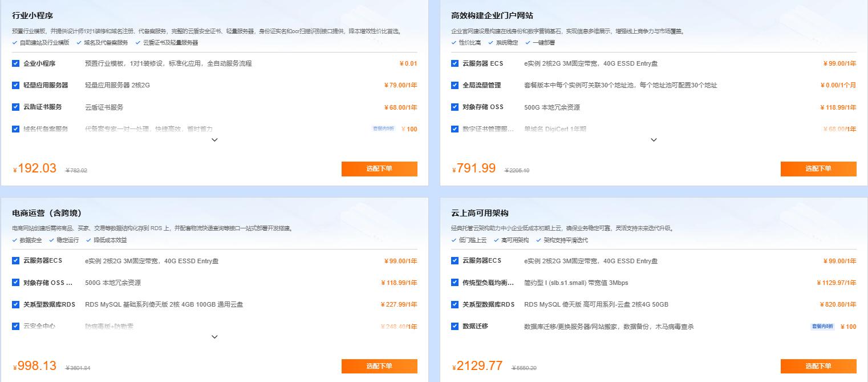Uncheck 关系型数据库RDS in 电商运营 package

coord(16,304)
